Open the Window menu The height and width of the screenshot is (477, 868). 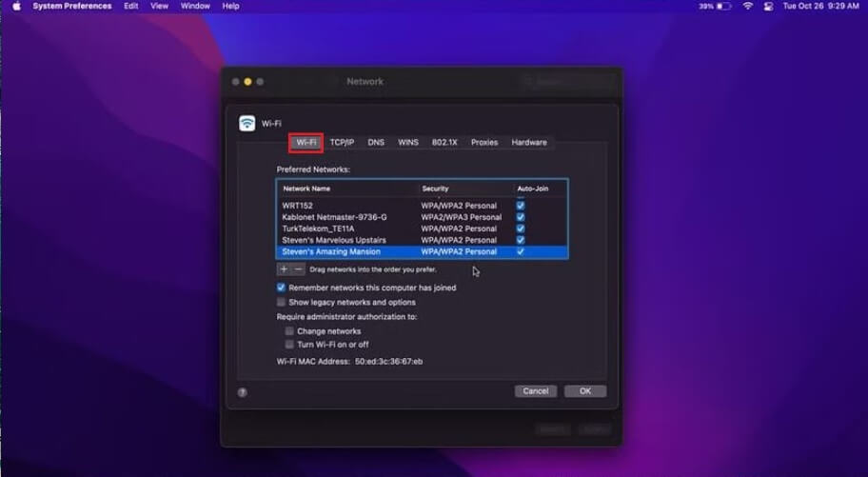click(x=195, y=6)
